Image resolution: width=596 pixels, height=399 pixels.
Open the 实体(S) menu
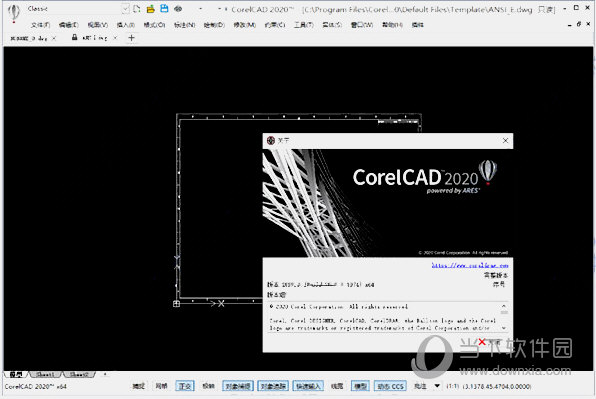pos(332,25)
